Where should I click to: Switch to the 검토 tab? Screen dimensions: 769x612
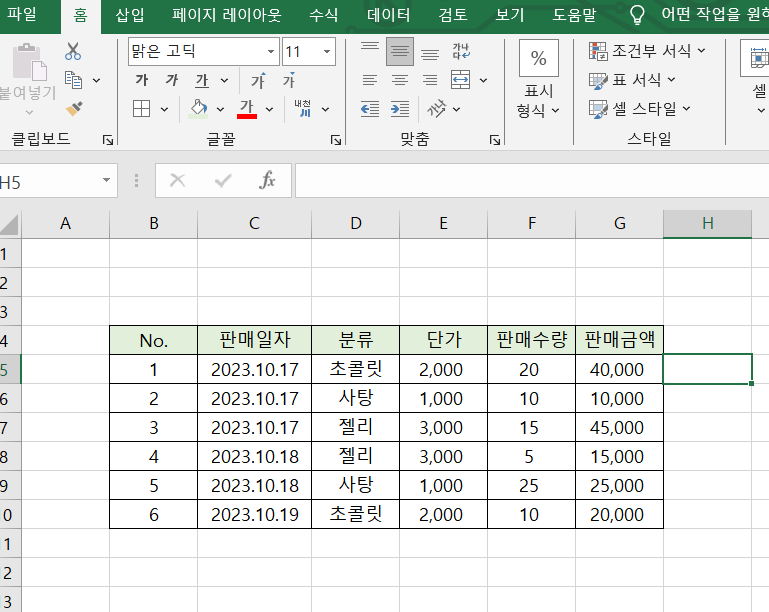453,15
